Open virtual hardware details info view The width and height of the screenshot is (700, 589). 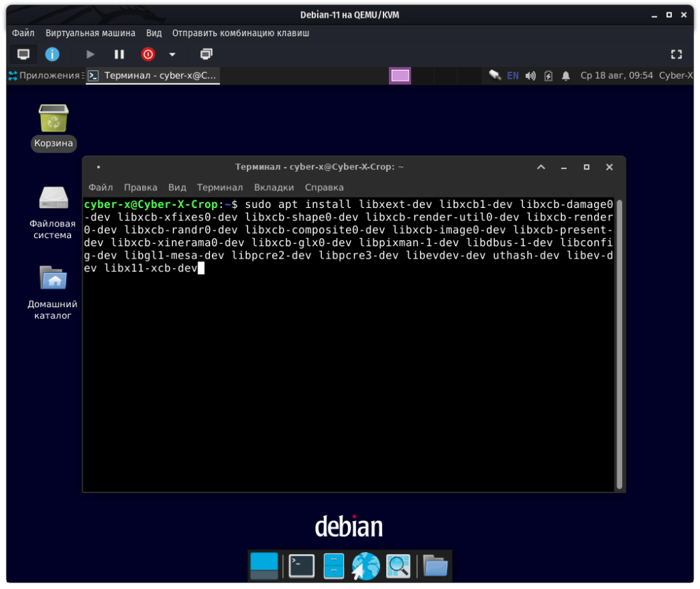52,54
